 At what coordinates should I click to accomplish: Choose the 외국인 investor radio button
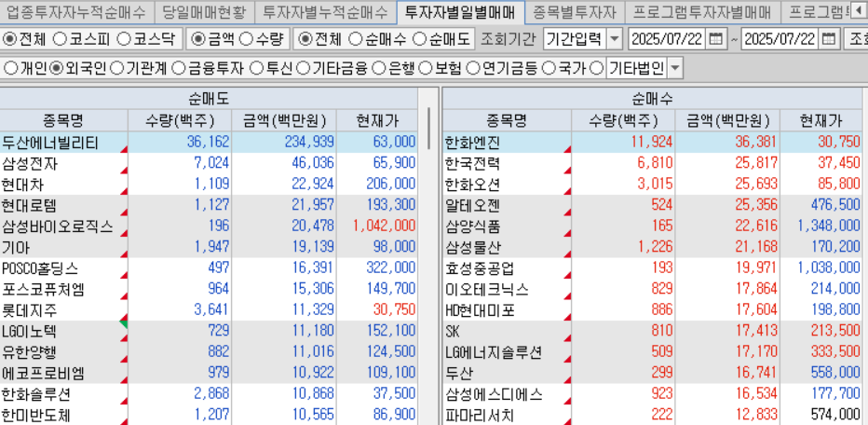click(57, 69)
